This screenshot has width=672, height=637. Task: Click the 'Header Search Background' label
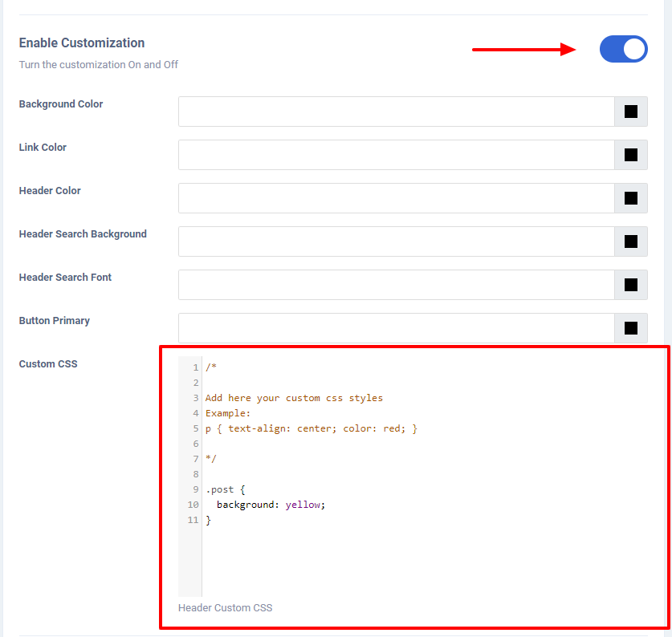click(83, 234)
